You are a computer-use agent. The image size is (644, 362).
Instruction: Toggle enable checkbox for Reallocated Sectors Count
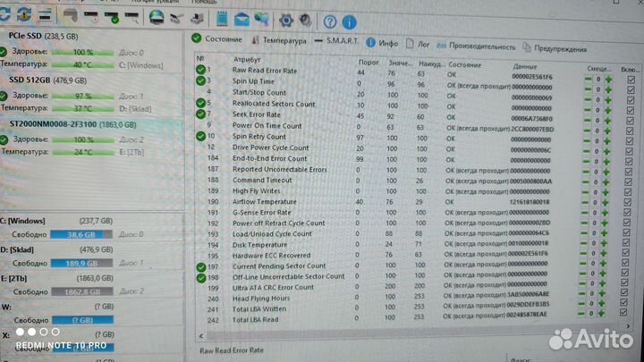631,111
